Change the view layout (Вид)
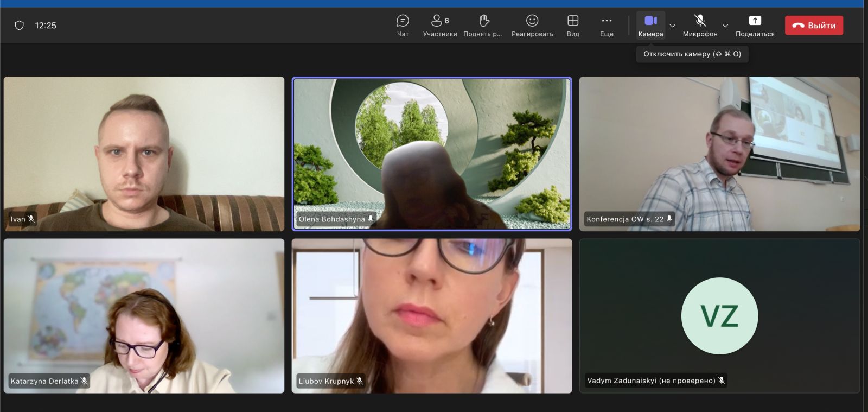 (x=573, y=26)
